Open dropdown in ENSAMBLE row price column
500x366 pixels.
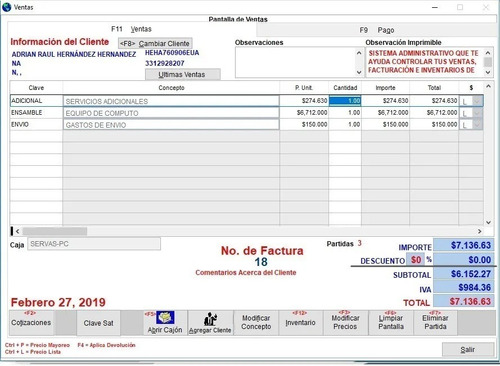click(477, 113)
